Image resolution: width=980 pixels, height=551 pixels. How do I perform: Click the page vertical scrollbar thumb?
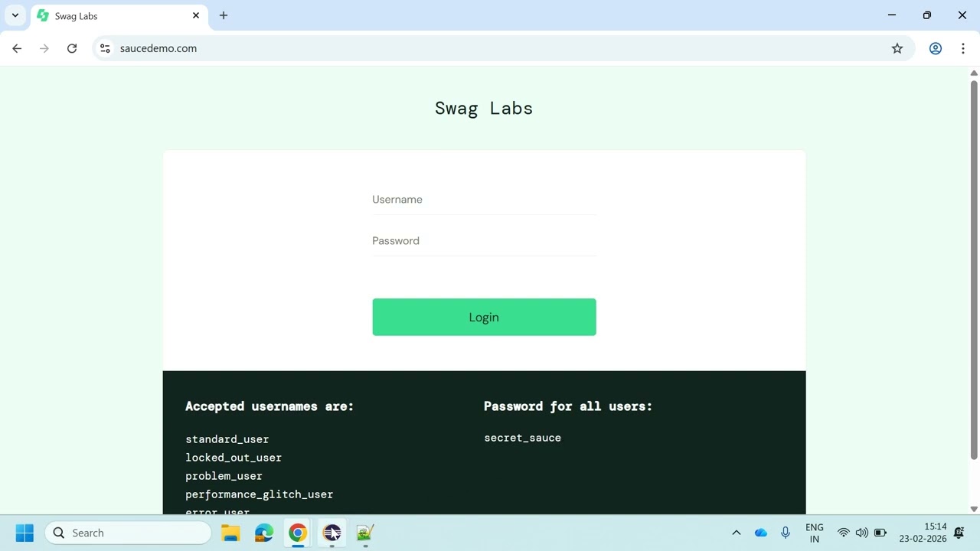(974, 269)
